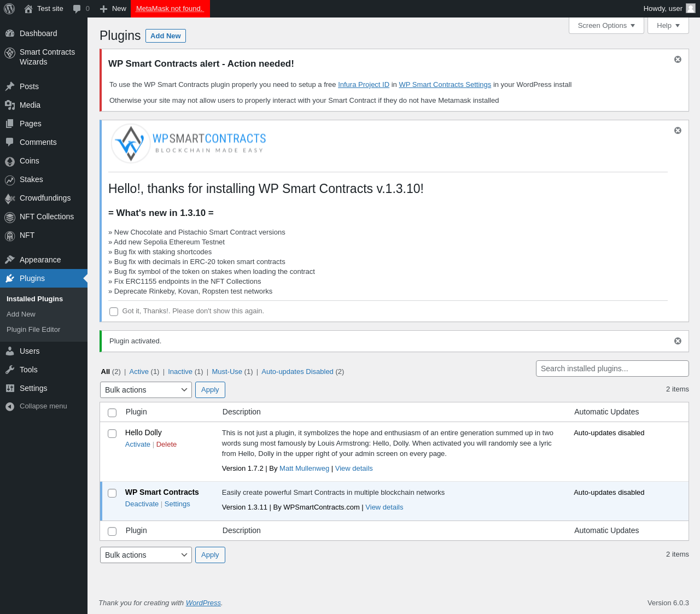Viewport: 700px width, 614px height.
Task: Click the WP Smart Contracts logo image
Action: click(x=189, y=143)
